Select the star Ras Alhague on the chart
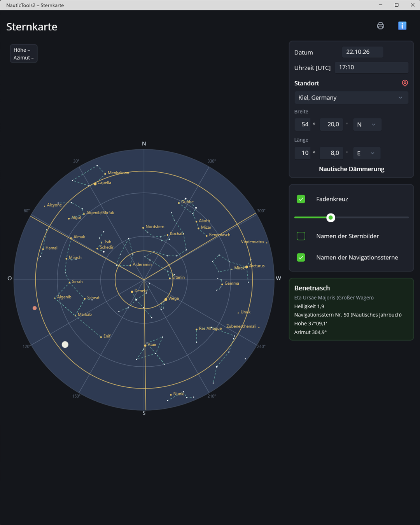Viewport: 420px width, 525px height. [x=196, y=329]
